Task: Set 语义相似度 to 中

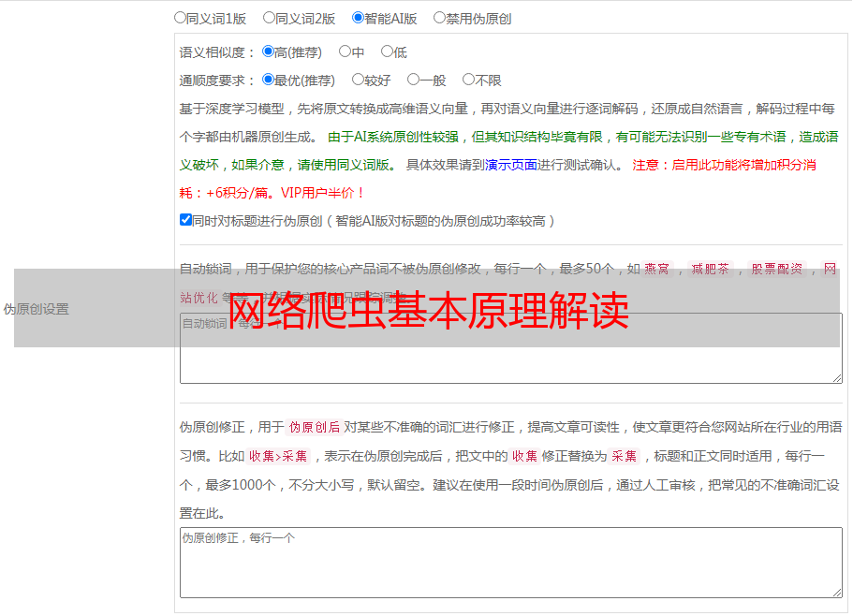Action: click(x=345, y=52)
